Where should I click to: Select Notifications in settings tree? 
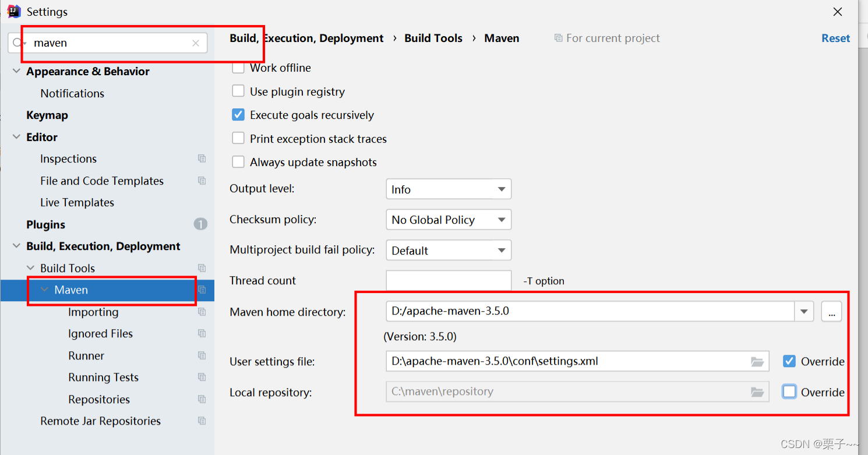pos(72,93)
